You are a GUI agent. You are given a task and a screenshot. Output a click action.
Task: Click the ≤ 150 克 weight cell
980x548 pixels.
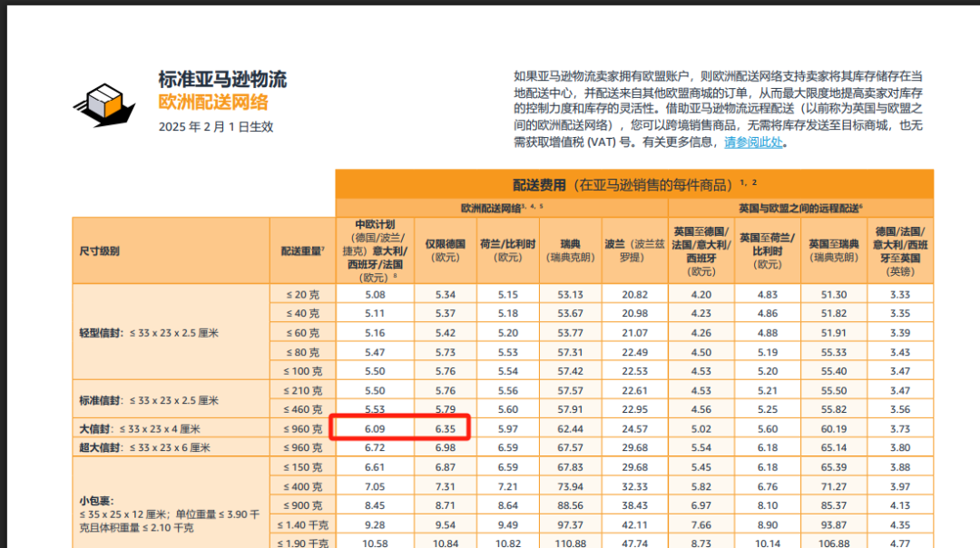[x=302, y=467]
